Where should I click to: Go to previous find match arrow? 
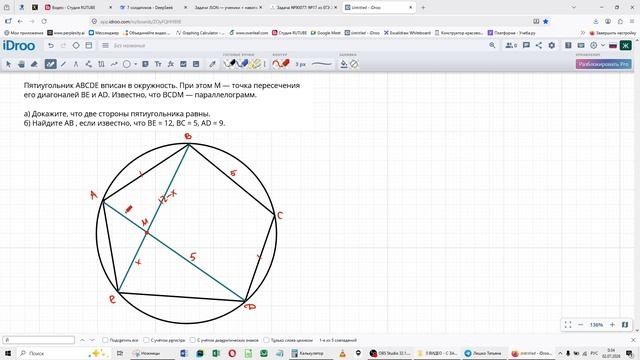[x=82, y=340]
